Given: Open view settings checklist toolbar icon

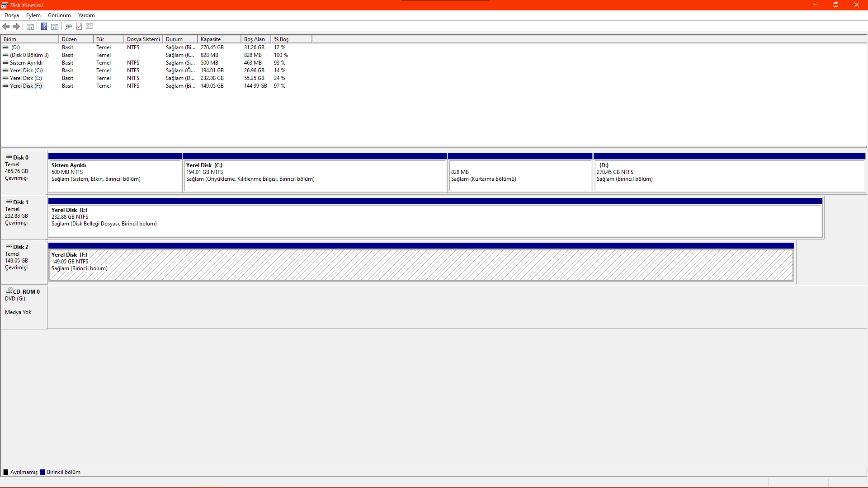Looking at the screenshot, I should click(90, 26).
